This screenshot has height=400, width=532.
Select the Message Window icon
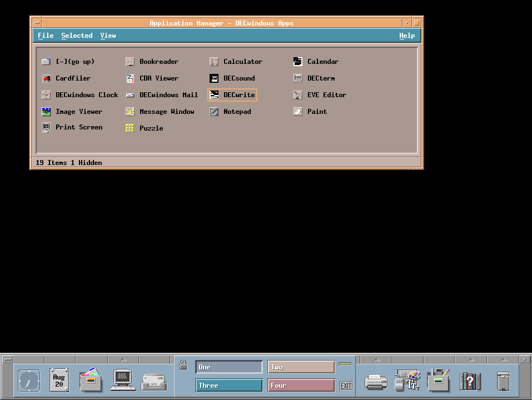point(130,112)
